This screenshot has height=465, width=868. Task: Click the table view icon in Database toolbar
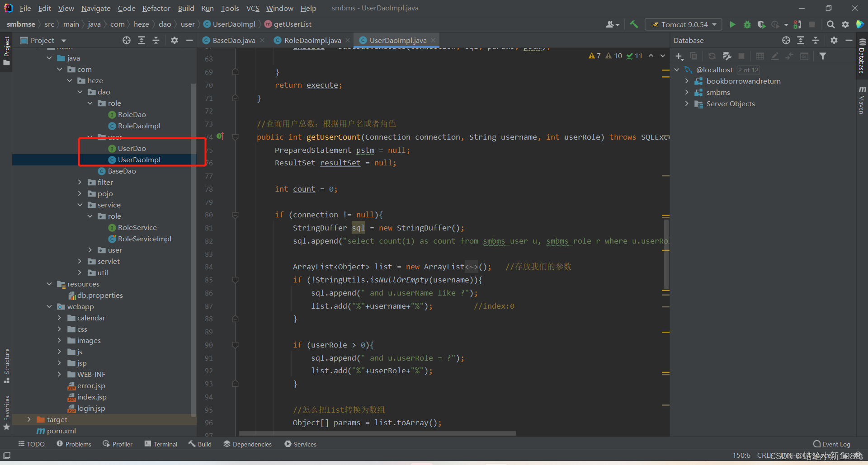pyautogui.click(x=760, y=56)
